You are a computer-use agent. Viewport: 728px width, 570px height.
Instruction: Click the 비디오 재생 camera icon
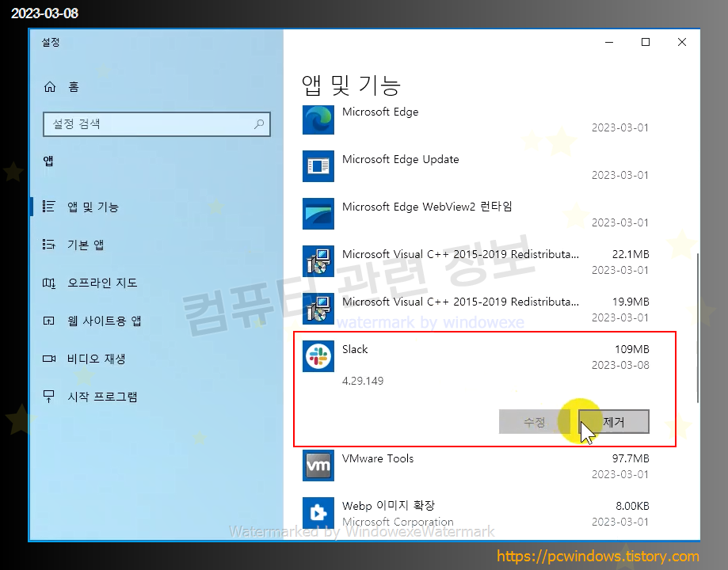click(x=49, y=359)
